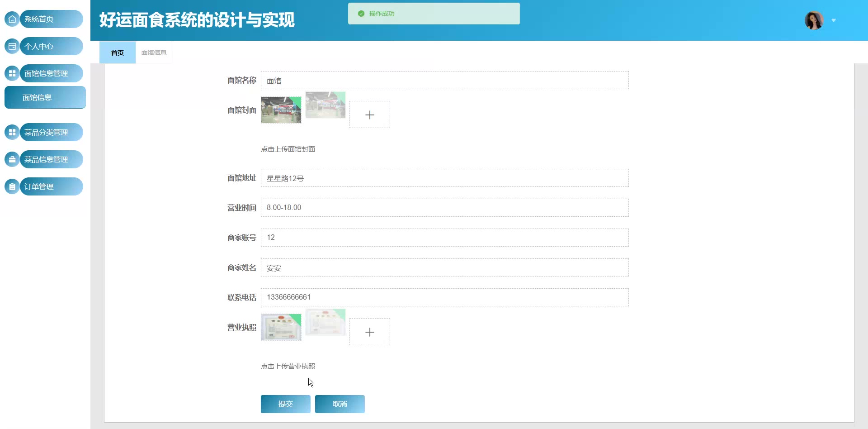Viewport: 868px width, 429px height.
Task: Click the 面馆地址 field label
Action: pyautogui.click(x=242, y=178)
